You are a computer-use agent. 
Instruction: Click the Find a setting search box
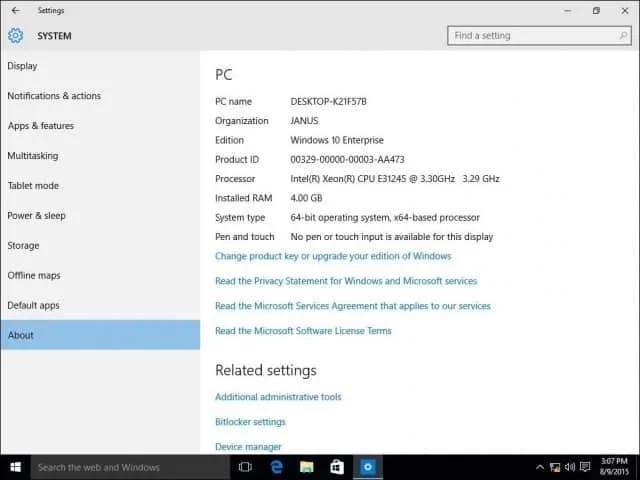click(539, 36)
